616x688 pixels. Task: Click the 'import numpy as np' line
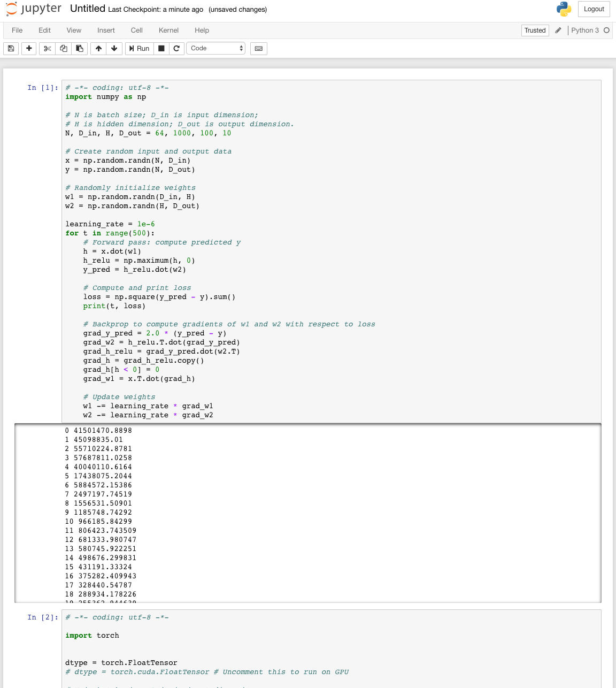[106, 97]
